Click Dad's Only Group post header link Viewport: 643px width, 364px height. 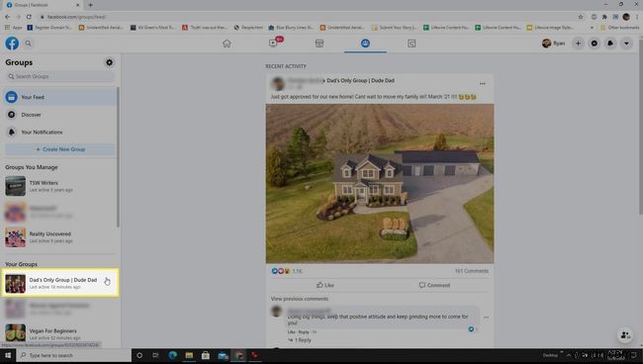coord(360,80)
